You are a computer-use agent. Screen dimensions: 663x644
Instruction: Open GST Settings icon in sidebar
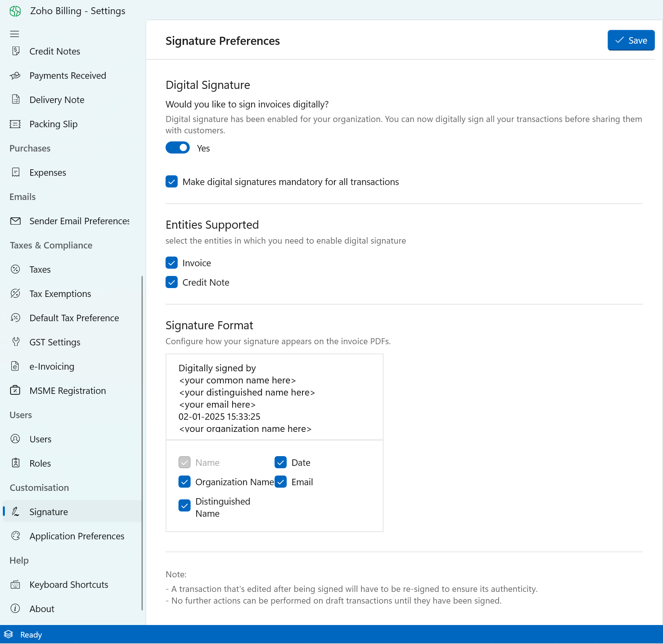click(x=16, y=342)
